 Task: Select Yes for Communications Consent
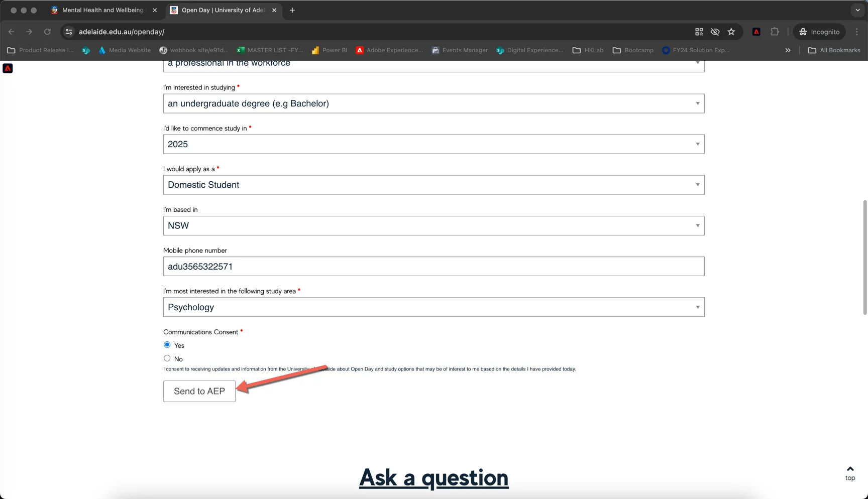coord(167,345)
